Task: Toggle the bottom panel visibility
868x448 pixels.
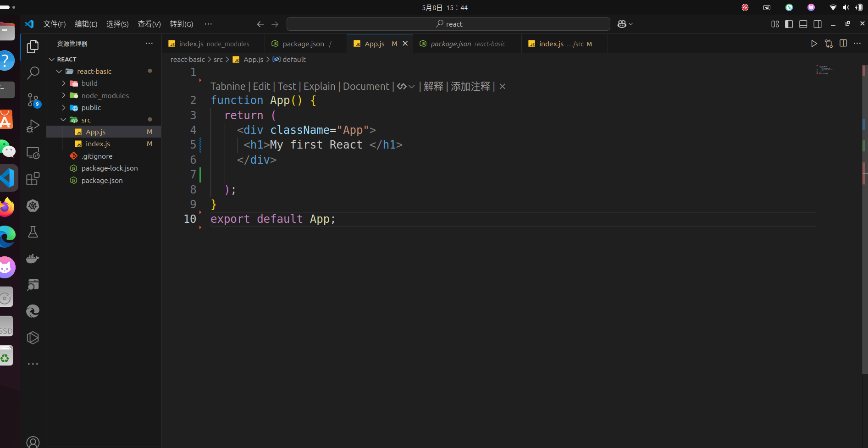Action: (x=803, y=24)
